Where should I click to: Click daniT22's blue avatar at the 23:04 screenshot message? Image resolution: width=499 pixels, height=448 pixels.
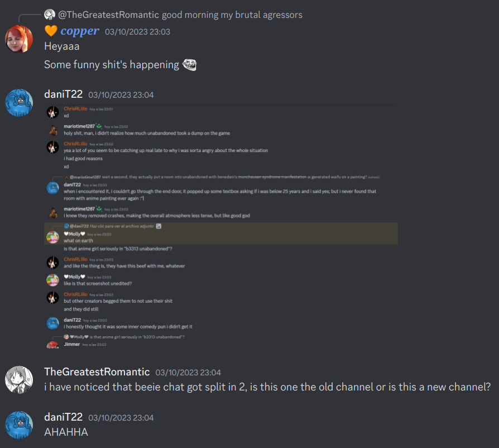19,103
